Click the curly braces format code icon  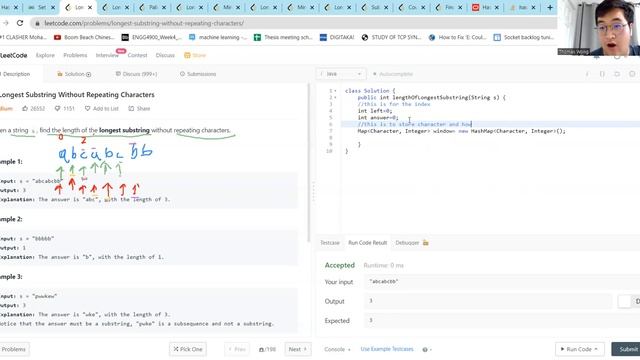[x=602, y=74]
